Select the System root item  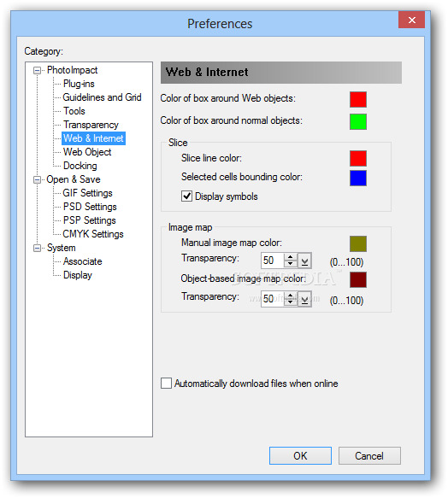pos(61,248)
